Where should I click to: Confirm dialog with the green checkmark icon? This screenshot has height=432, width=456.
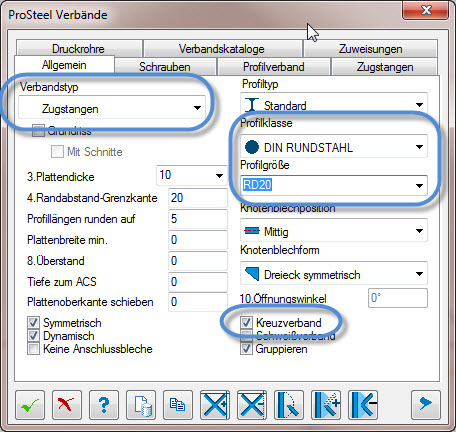click(30, 405)
